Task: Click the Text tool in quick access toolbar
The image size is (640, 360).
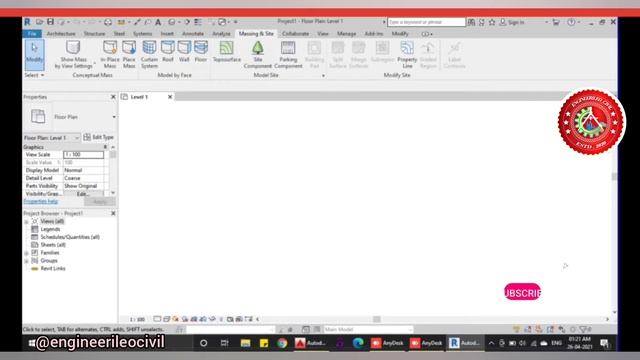Action: 158,22
